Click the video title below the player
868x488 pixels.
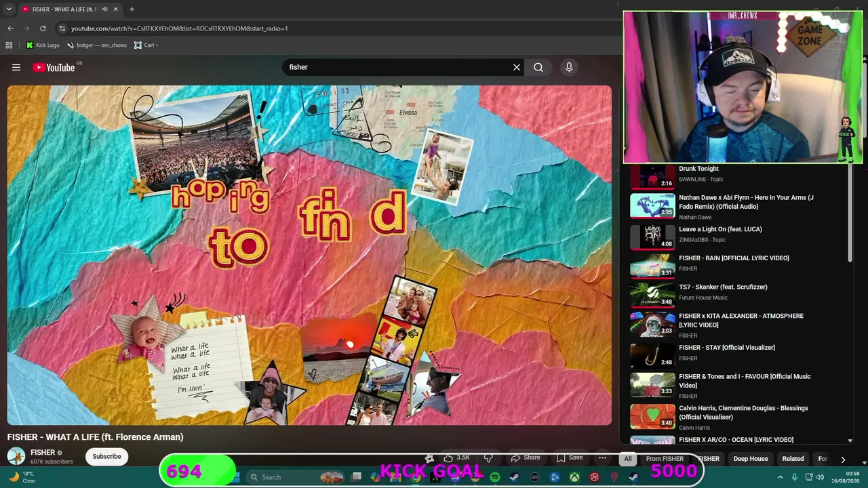click(x=96, y=437)
